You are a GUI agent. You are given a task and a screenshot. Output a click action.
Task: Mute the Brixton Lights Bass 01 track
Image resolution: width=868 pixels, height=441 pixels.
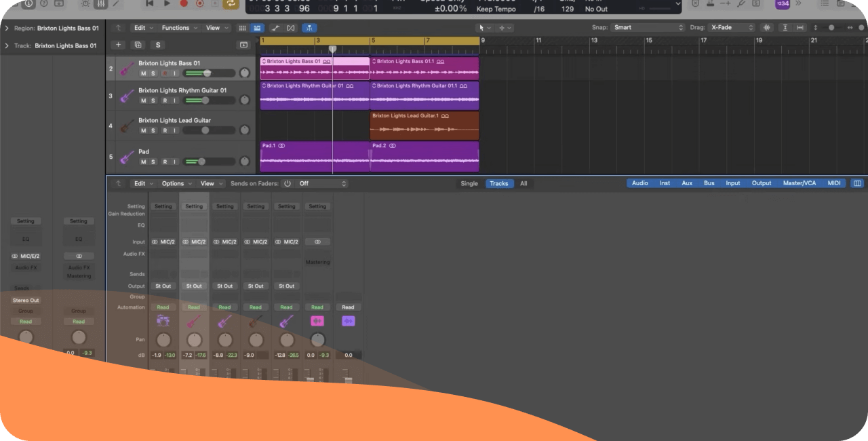pyautogui.click(x=143, y=73)
